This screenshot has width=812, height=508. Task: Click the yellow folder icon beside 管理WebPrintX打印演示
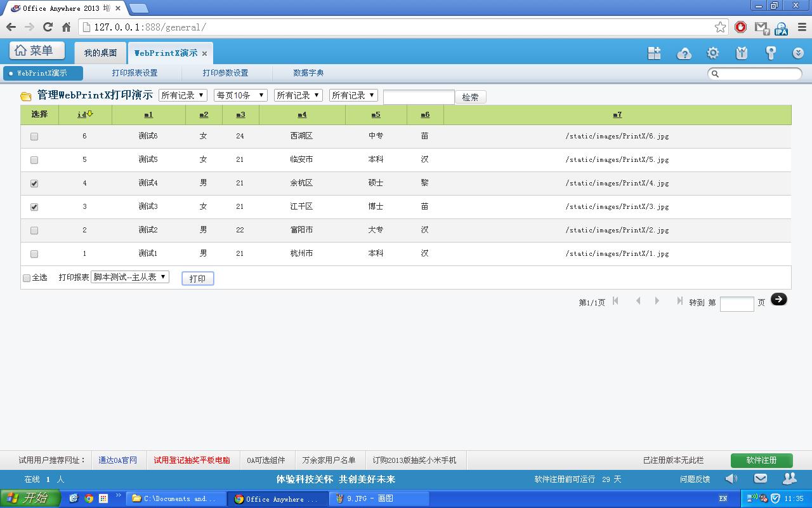click(26, 97)
